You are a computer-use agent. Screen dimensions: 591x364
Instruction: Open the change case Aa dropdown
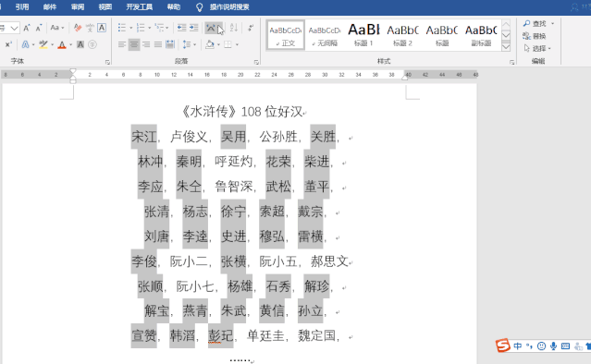pyautogui.click(x=57, y=28)
